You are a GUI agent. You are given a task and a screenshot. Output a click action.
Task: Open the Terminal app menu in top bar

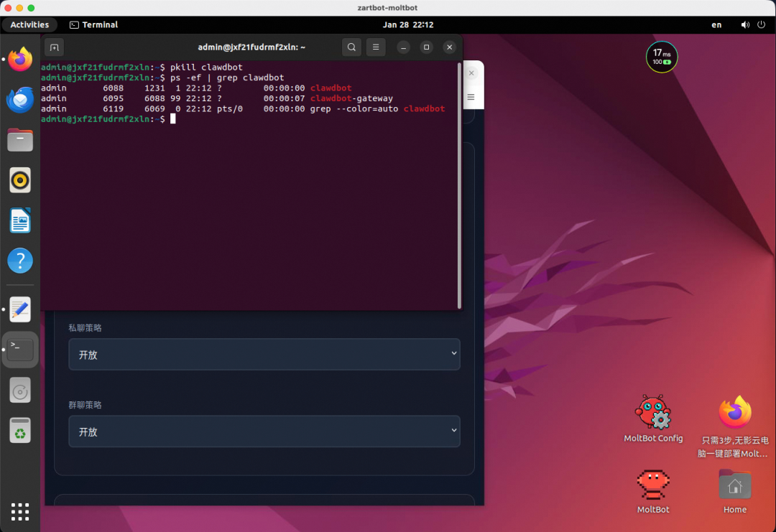pos(93,24)
